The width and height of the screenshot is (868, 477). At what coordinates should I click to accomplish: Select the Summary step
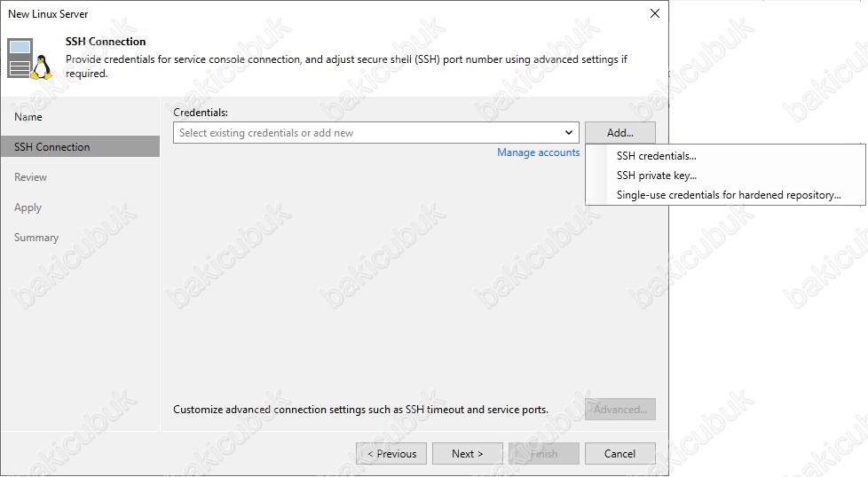click(36, 237)
